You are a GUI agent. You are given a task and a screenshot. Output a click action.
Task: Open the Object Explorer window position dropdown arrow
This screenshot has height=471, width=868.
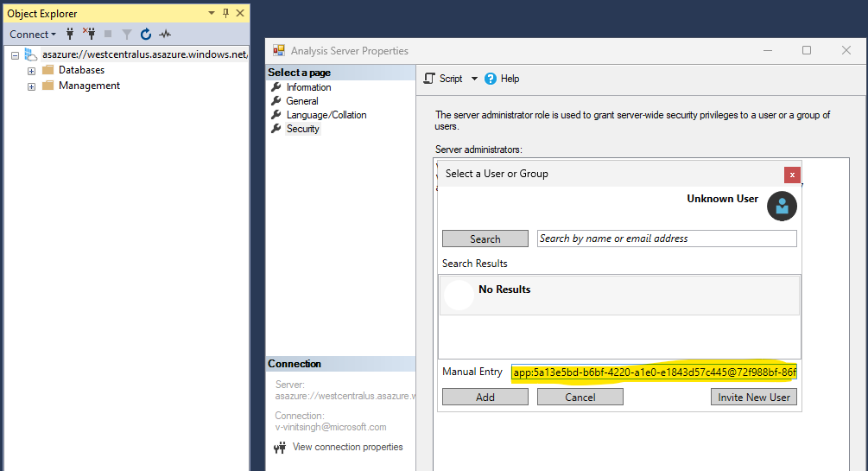tap(212, 13)
